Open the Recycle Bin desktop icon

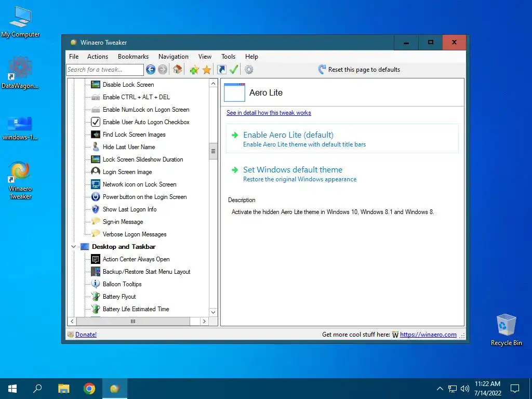(x=506, y=330)
